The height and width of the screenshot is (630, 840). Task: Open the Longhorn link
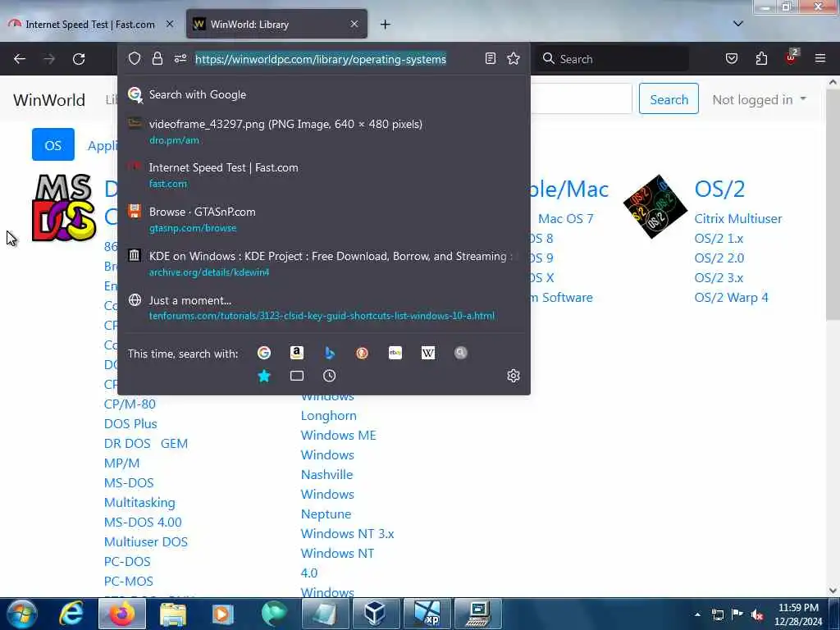pos(328,416)
